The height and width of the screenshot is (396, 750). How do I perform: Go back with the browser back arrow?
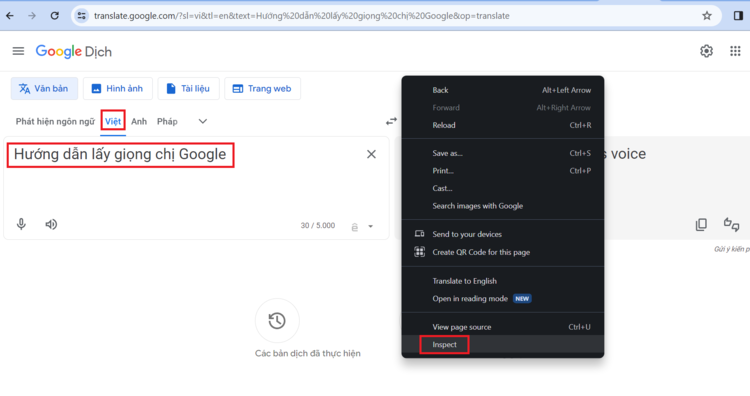click(x=10, y=16)
